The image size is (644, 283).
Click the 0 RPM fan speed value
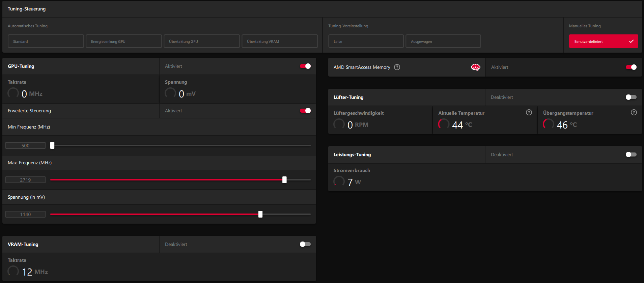358,125
